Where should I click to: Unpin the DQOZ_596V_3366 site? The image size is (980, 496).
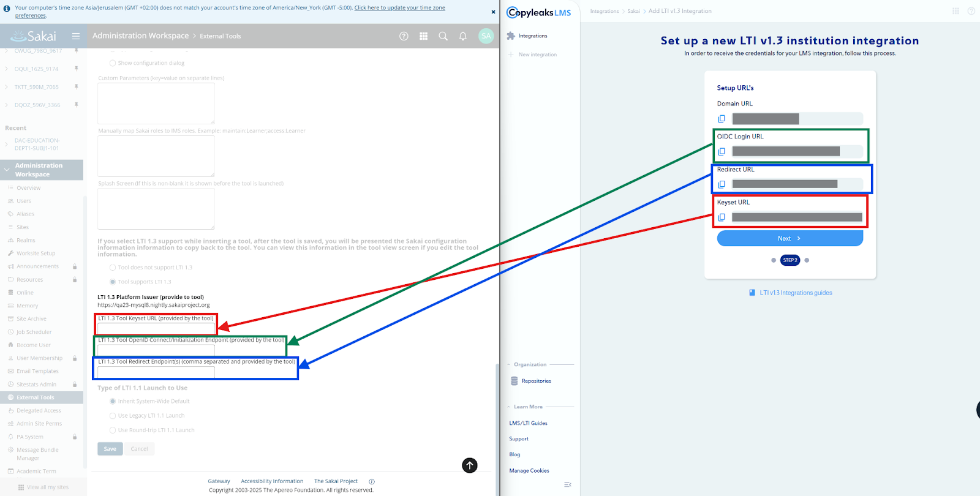76,105
